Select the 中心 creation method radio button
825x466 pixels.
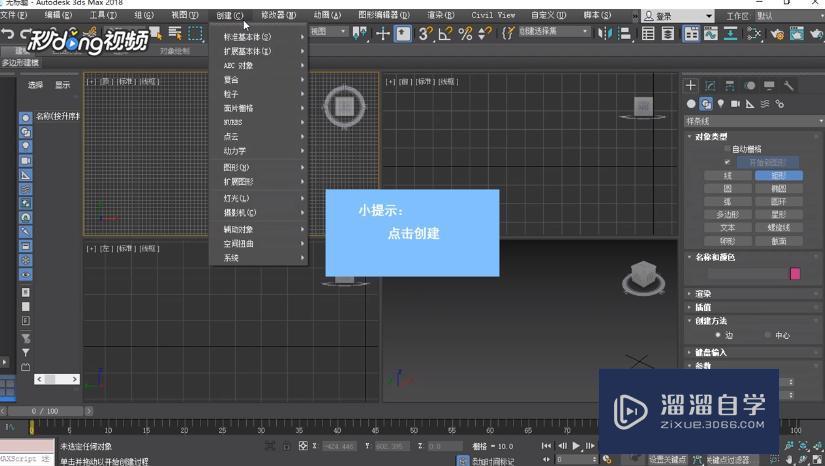[767, 335]
